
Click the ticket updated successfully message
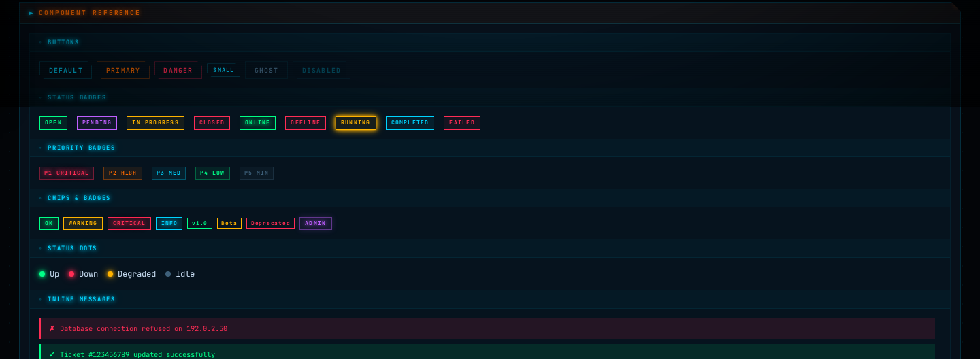click(488, 352)
